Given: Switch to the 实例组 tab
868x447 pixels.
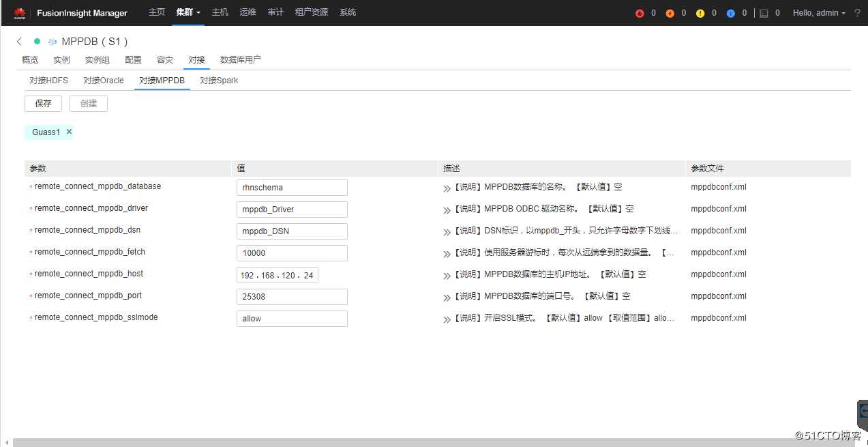Looking at the screenshot, I should 97,60.
